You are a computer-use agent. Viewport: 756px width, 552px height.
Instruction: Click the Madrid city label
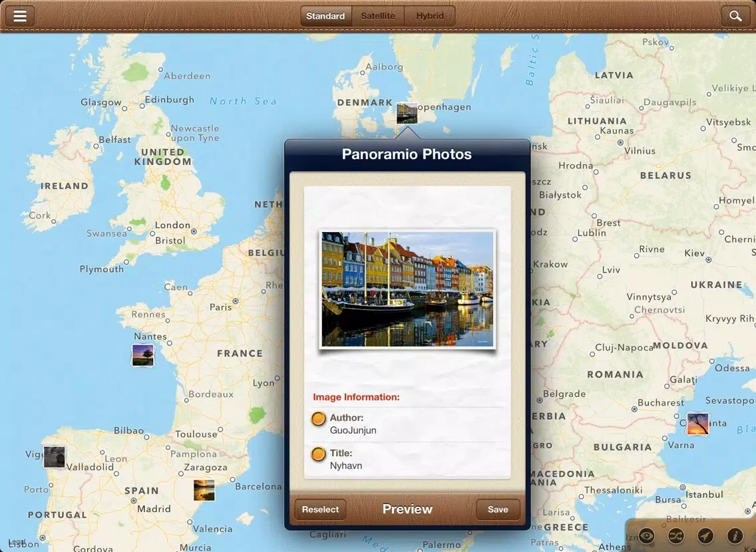(x=154, y=509)
